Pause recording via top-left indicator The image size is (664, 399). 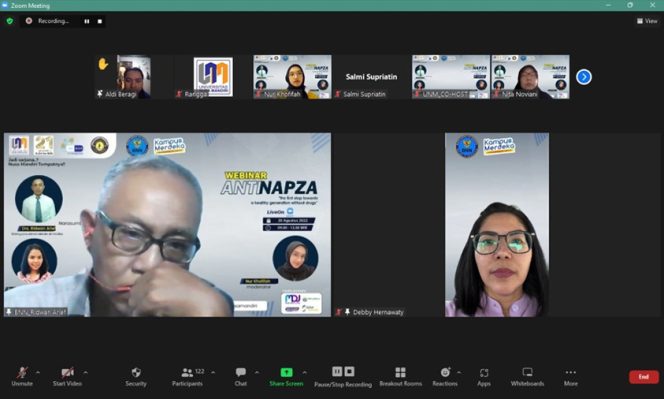pyautogui.click(x=87, y=21)
